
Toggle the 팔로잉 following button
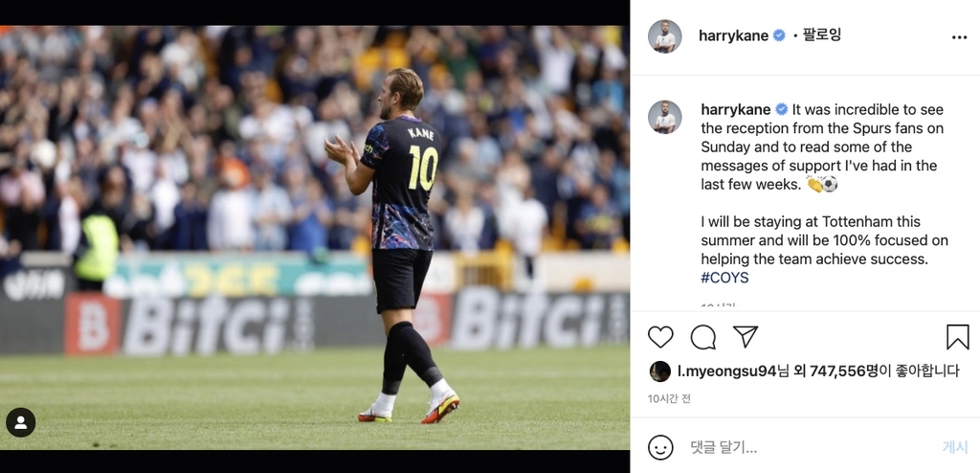click(x=822, y=35)
